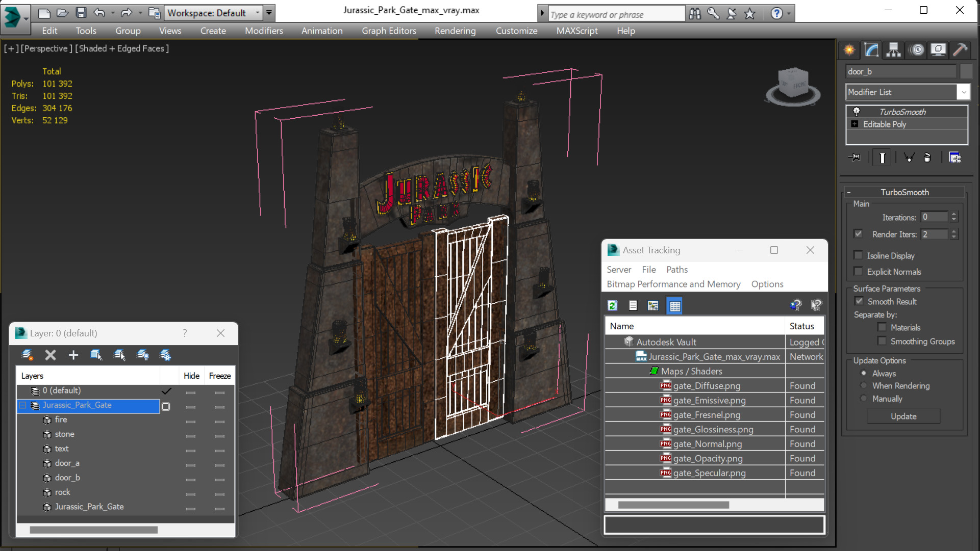Enable Separate by Materials checkbox
Screen dimensions: 980x551
click(x=882, y=327)
